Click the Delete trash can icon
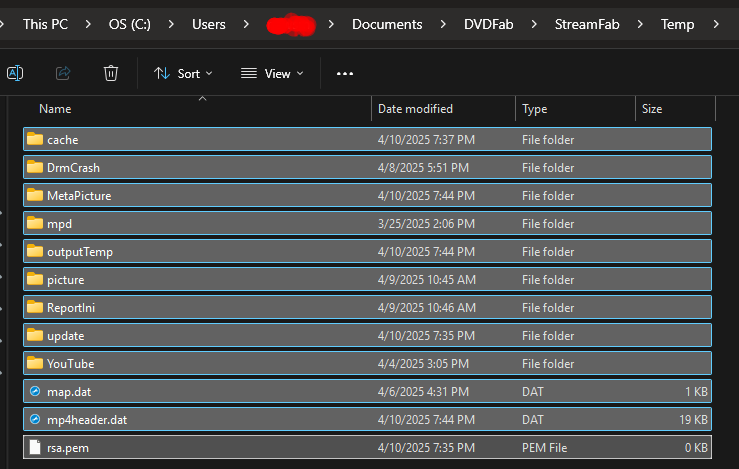The height and width of the screenshot is (469, 739). (111, 73)
